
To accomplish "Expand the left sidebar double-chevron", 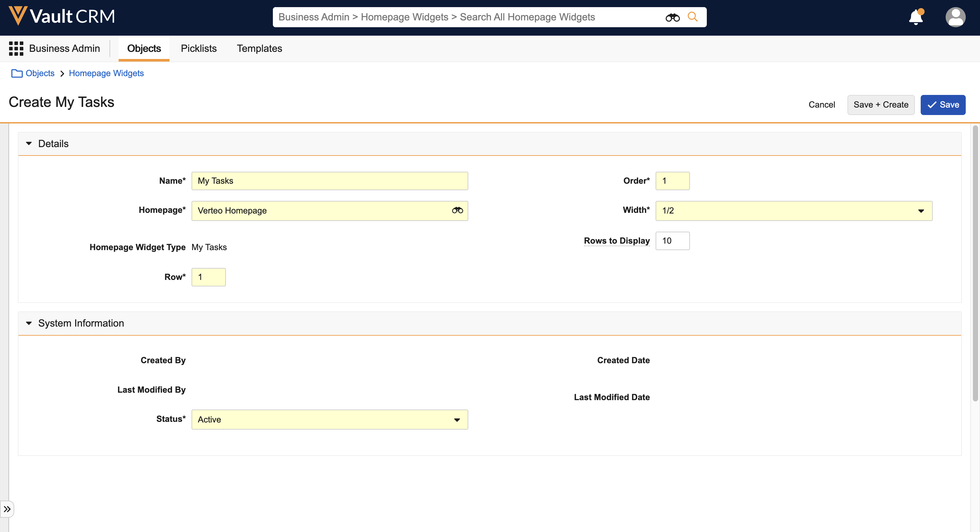I will click(7, 509).
